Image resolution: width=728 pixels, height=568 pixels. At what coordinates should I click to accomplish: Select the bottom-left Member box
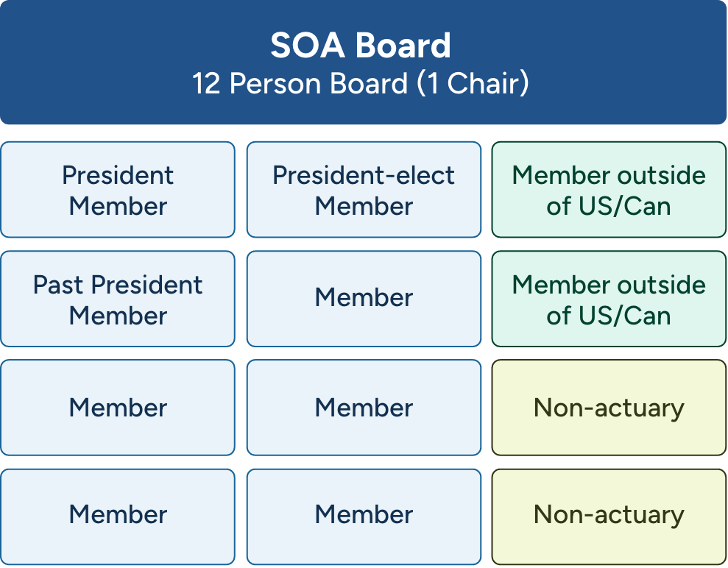118,515
